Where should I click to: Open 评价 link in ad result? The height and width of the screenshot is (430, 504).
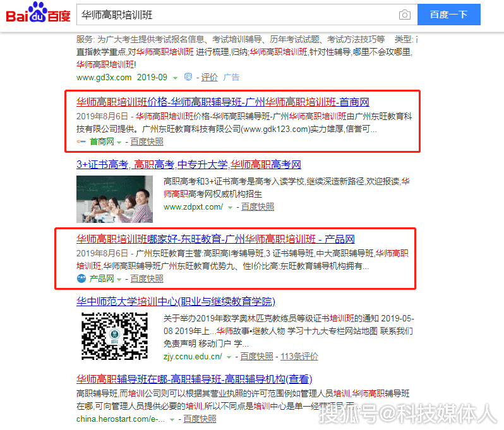click(209, 77)
